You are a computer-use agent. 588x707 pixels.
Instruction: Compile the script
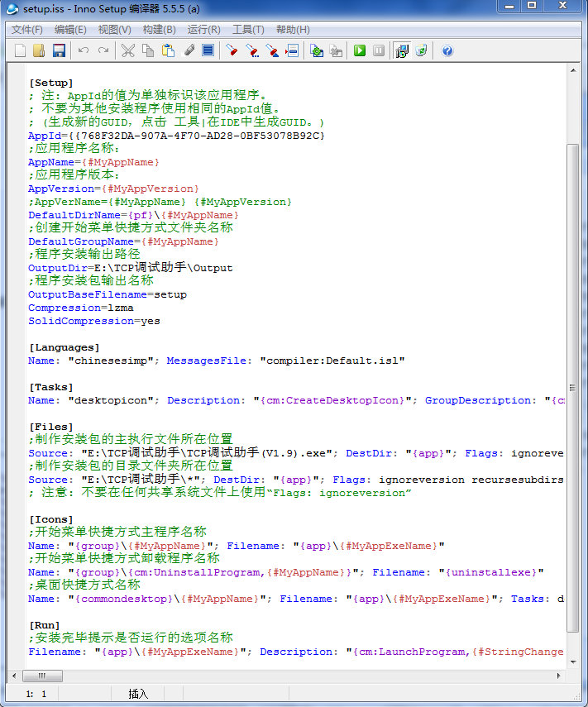(x=317, y=50)
